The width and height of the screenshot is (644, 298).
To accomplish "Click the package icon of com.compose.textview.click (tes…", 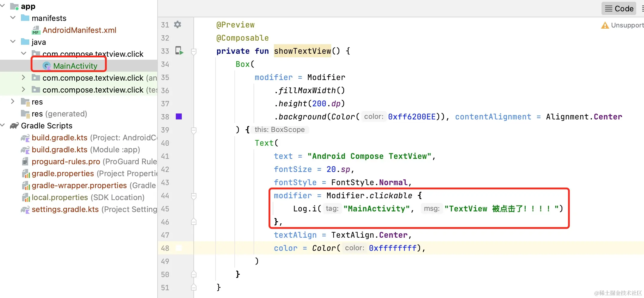I will pyautogui.click(x=36, y=90).
